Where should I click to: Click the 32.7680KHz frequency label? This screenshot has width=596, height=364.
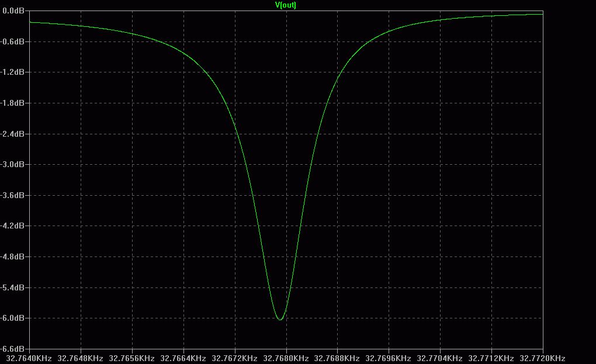[286, 358]
